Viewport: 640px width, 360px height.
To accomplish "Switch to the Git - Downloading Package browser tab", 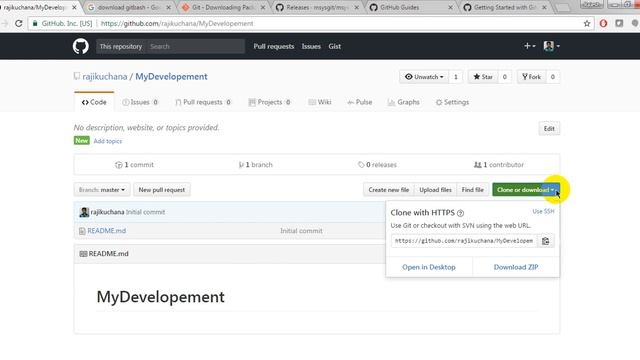I will click(x=223, y=7).
